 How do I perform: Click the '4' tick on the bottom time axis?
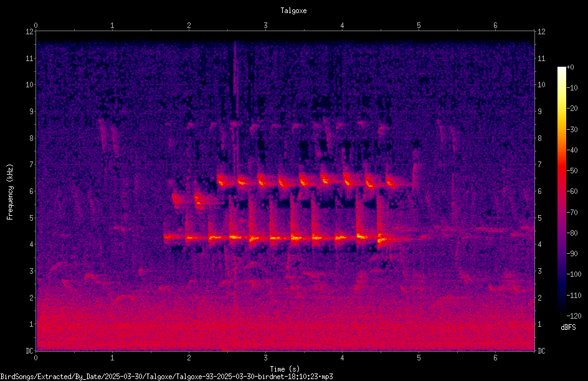[342, 358]
